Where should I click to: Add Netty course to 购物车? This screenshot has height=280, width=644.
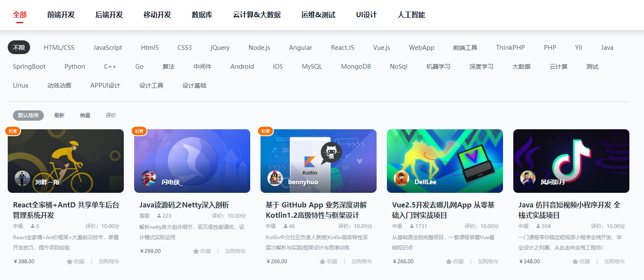(x=236, y=251)
